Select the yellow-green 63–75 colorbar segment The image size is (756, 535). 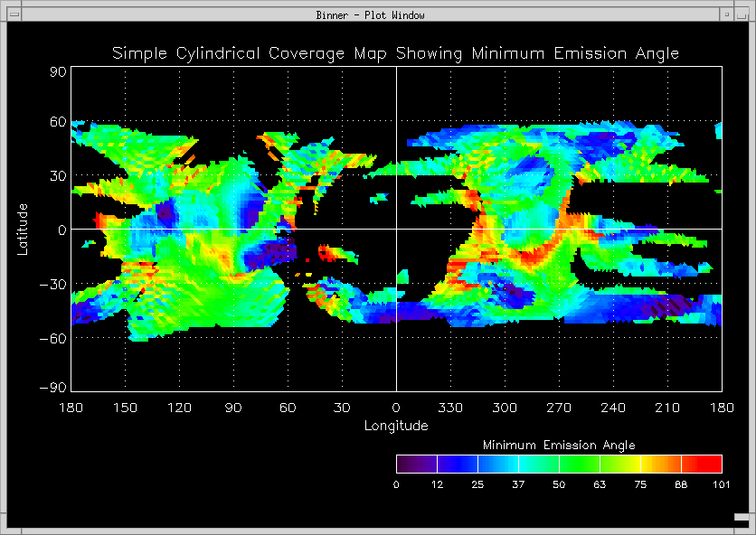619,465
